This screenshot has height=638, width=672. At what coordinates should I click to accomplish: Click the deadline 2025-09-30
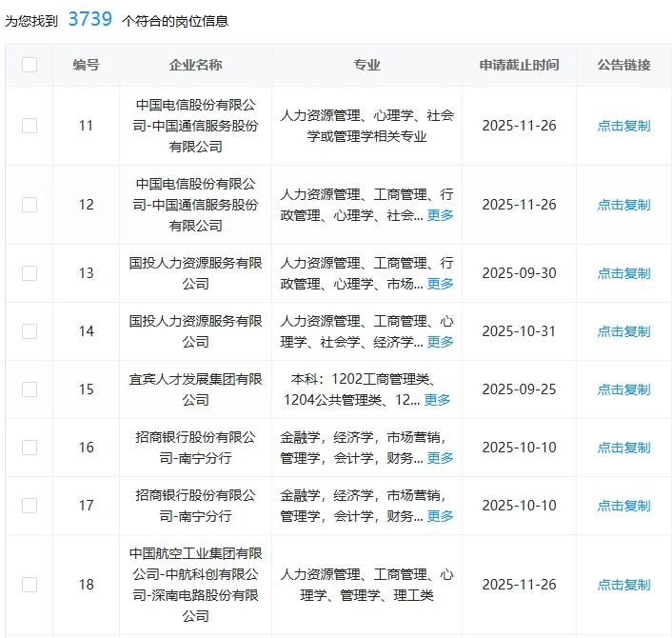(519, 273)
